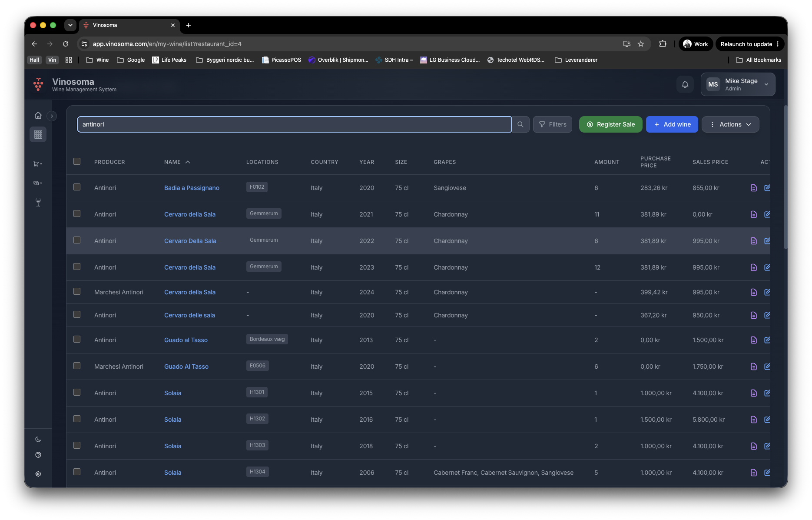Open the Filters button

pyautogui.click(x=553, y=124)
